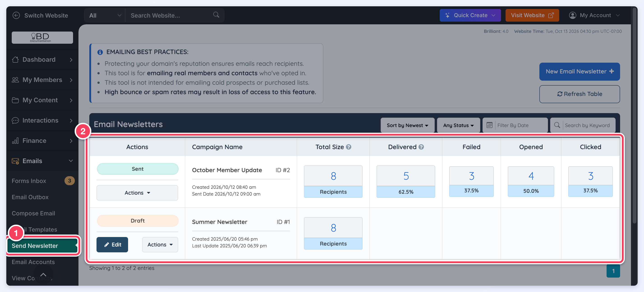Image resolution: width=644 pixels, height=292 pixels.
Task: Open the Quick Create dropdown
Action: (470, 15)
